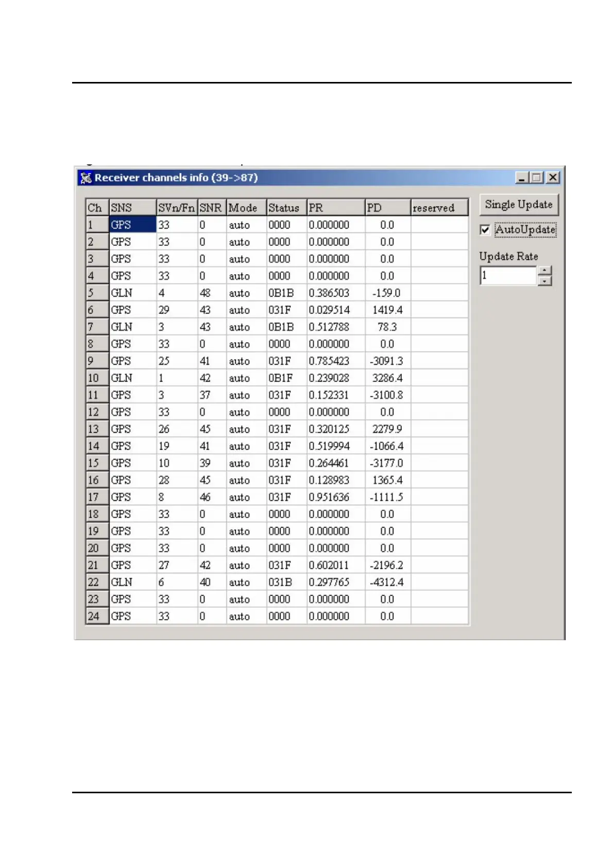This screenshot has width=613, height=868.
Task: Click PD value 2279.9
Action: 387,429
